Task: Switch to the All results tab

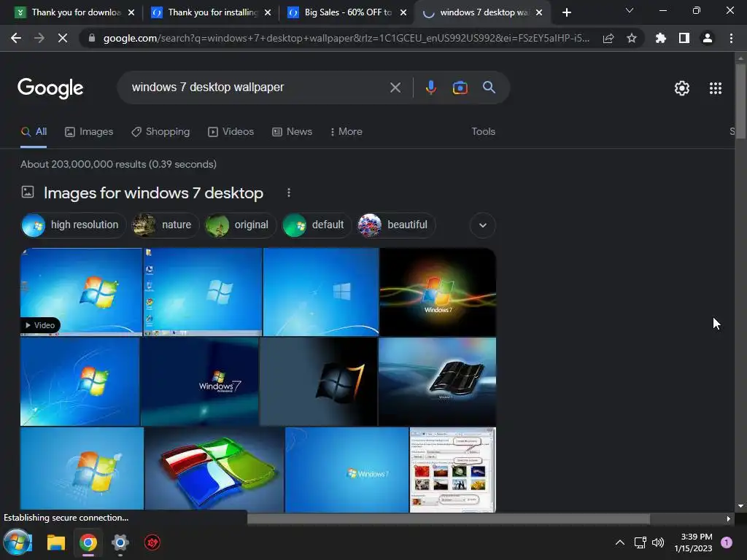Action: coord(34,132)
